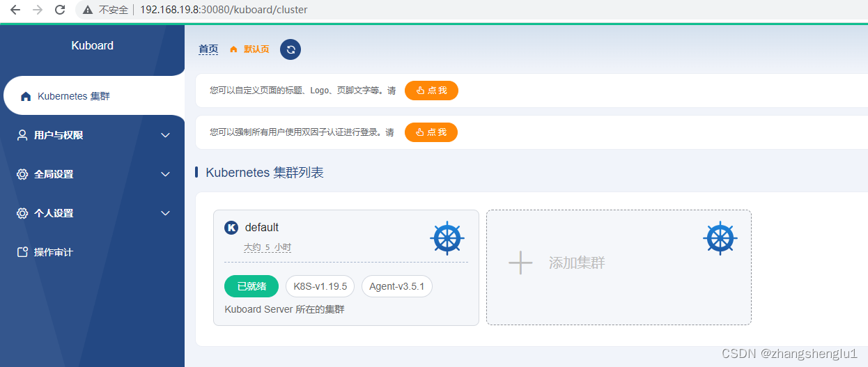This screenshot has height=367, width=868.
Task: Click the gear icon beside 个人设置
Action: (22, 213)
